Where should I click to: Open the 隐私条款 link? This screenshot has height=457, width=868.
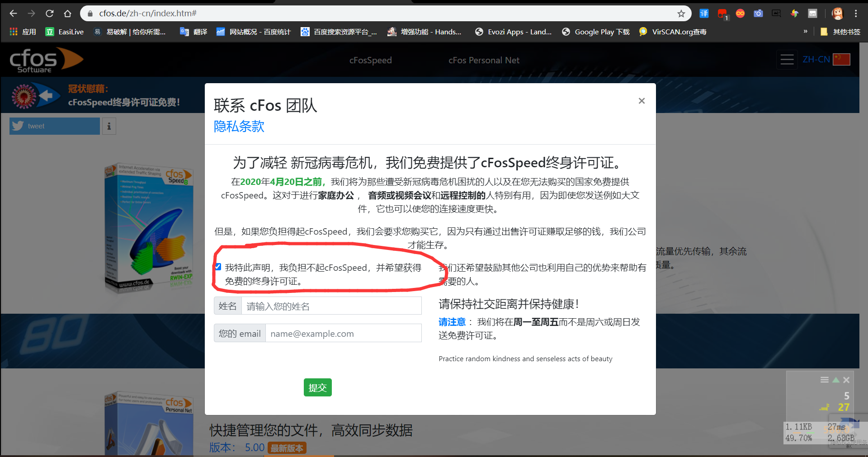pos(239,126)
